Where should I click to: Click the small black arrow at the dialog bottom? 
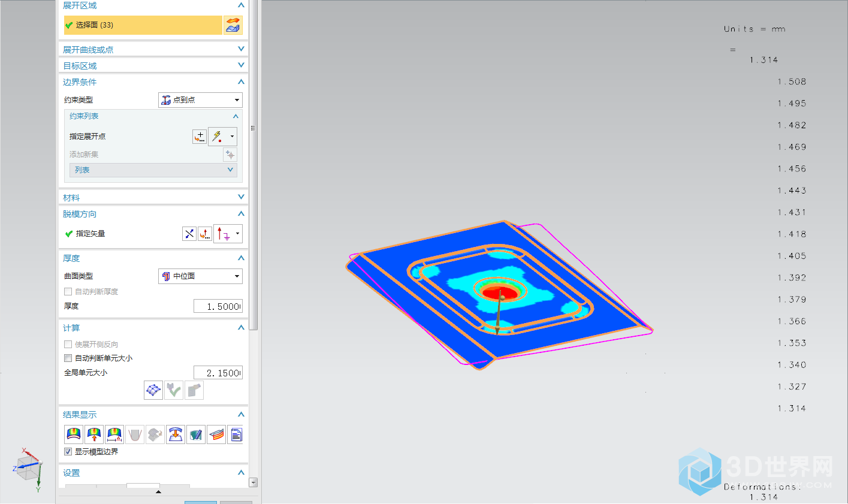tap(158, 492)
